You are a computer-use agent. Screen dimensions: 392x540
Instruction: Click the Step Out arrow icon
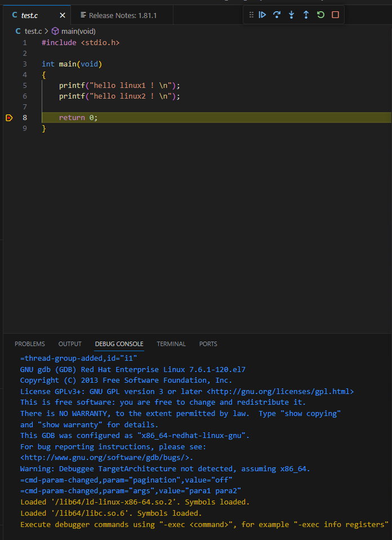(x=306, y=15)
